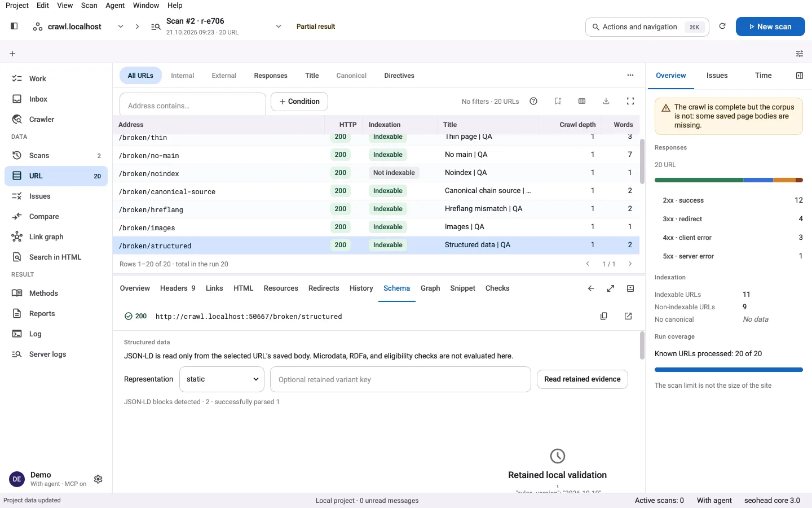Open the help question mark icon
Screen dimensions: 812x508
[x=533, y=101]
